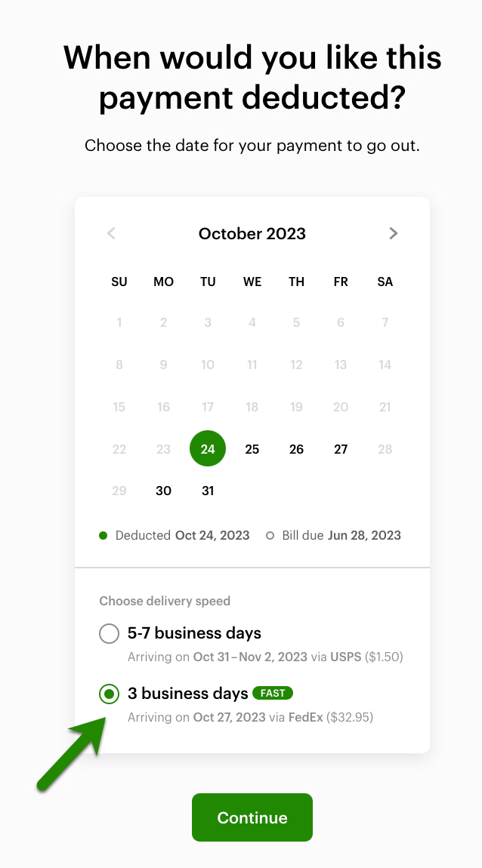The image size is (482, 868).
Task: Click the Bill due Jun 28, 2023 text
Action: tap(341, 535)
